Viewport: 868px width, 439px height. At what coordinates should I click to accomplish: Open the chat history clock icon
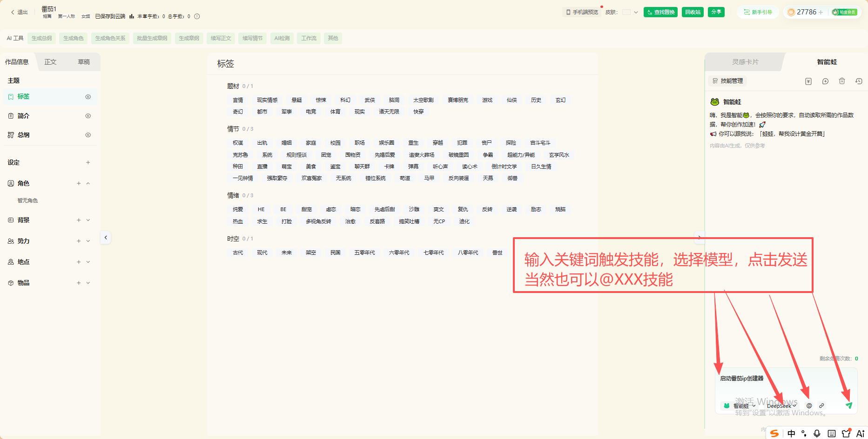(859, 81)
